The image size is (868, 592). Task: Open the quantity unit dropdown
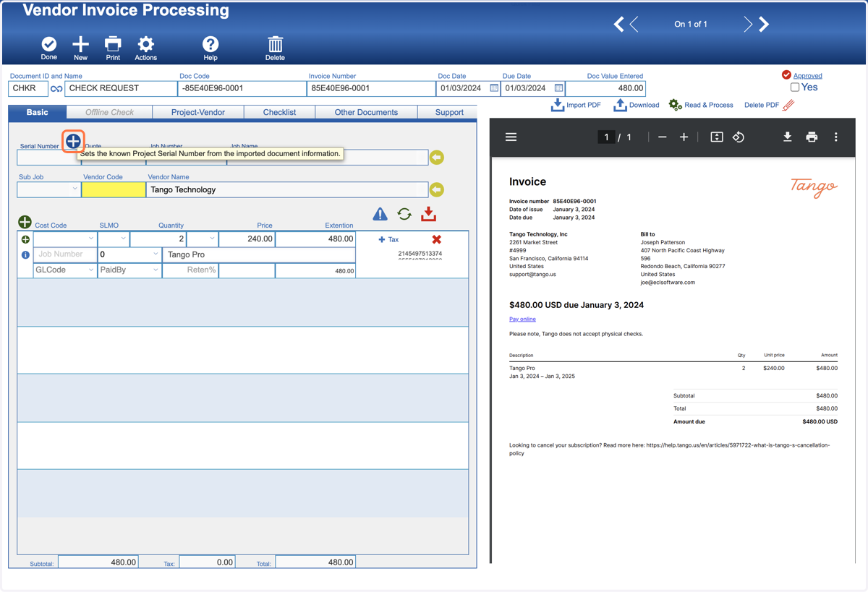click(x=211, y=239)
